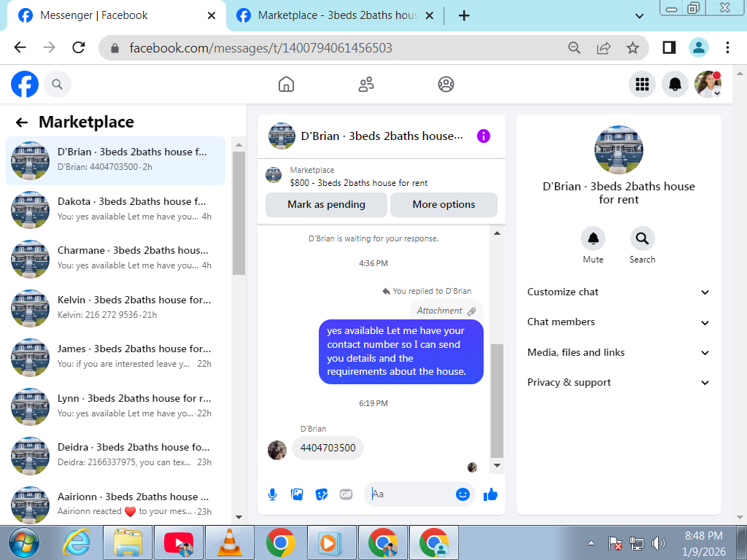
Task: Open D'Brian conversation in list
Action: coord(115,160)
